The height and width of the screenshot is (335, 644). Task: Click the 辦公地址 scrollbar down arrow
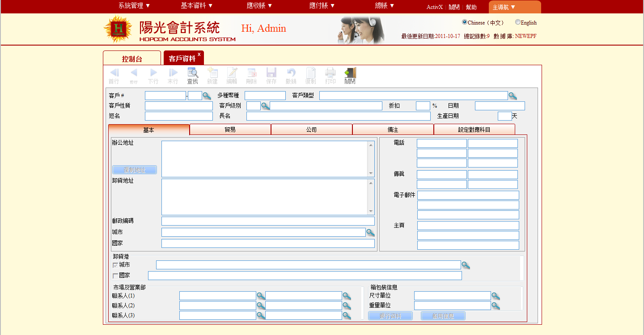pos(371,173)
